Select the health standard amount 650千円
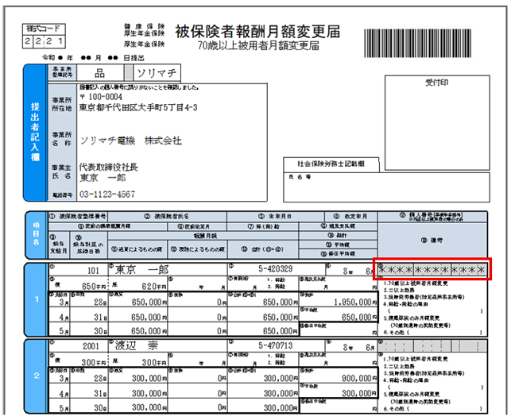Screen dimensions: 511x420 coord(94,286)
